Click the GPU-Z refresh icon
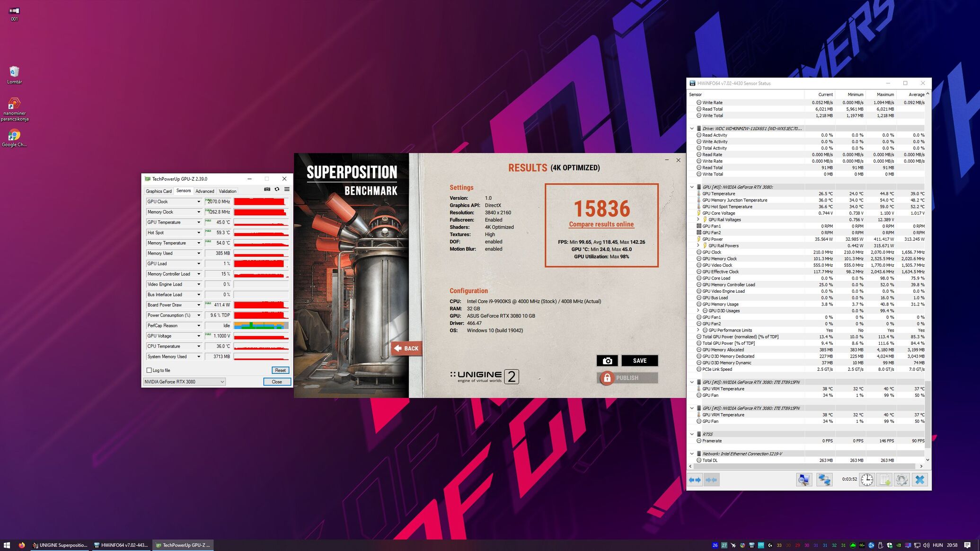The height and width of the screenshot is (551, 980). coord(277,189)
